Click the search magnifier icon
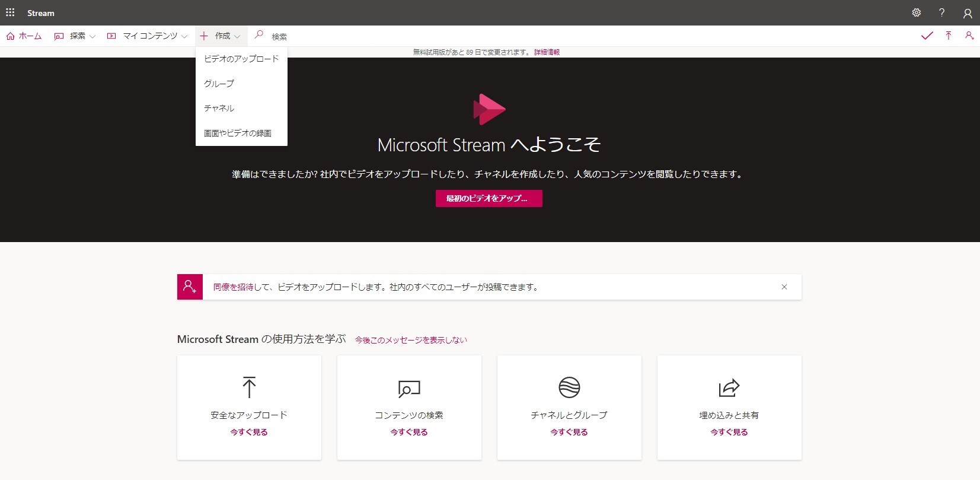The height and width of the screenshot is (480, 980). [258, 35]
